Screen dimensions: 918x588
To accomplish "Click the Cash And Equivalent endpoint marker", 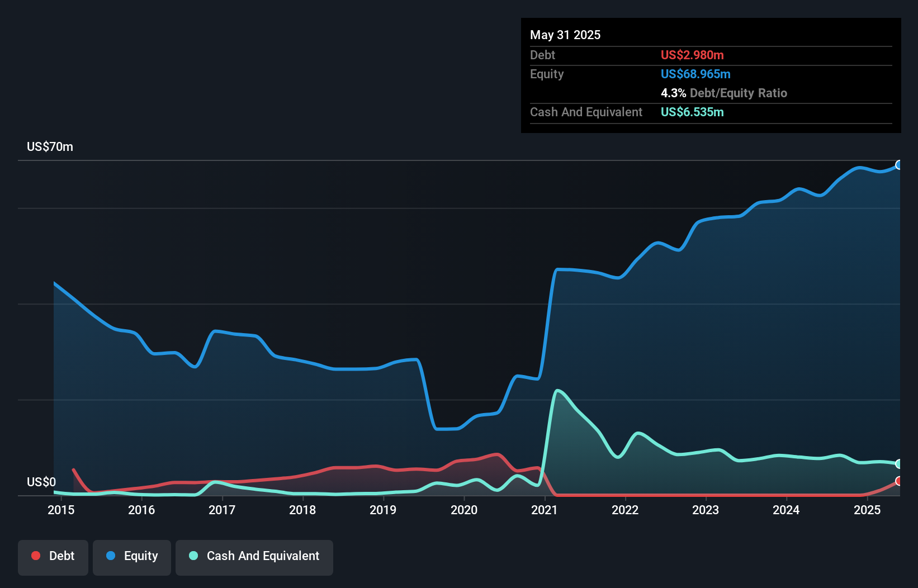I will tap(899, 464).
